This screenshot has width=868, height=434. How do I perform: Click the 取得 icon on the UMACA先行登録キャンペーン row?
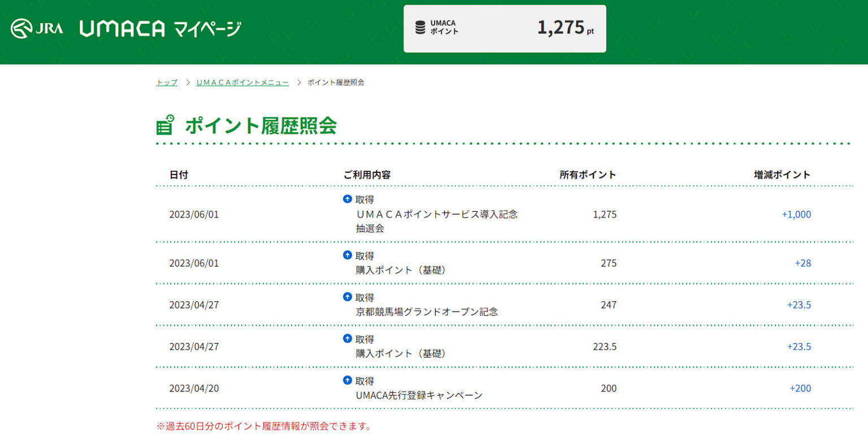click(x=347, y=380)
